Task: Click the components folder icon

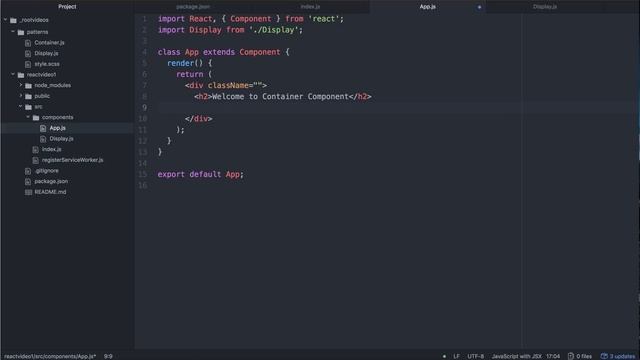Action: point(36,118)
